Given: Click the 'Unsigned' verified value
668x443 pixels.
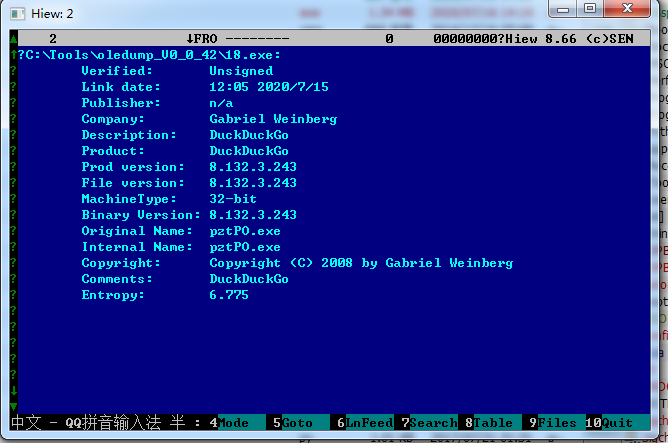Looking at the screenshot, I should (x=241, y=71).
